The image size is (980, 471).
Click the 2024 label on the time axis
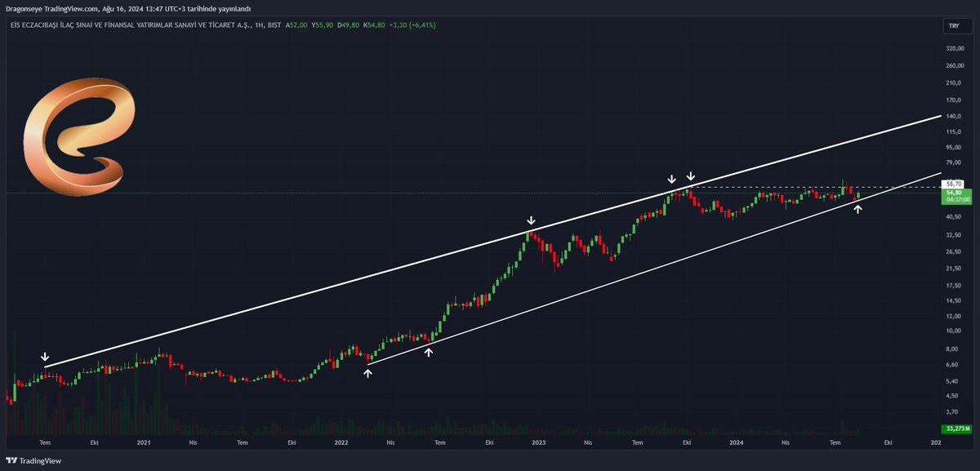click(x=736, y=442)
